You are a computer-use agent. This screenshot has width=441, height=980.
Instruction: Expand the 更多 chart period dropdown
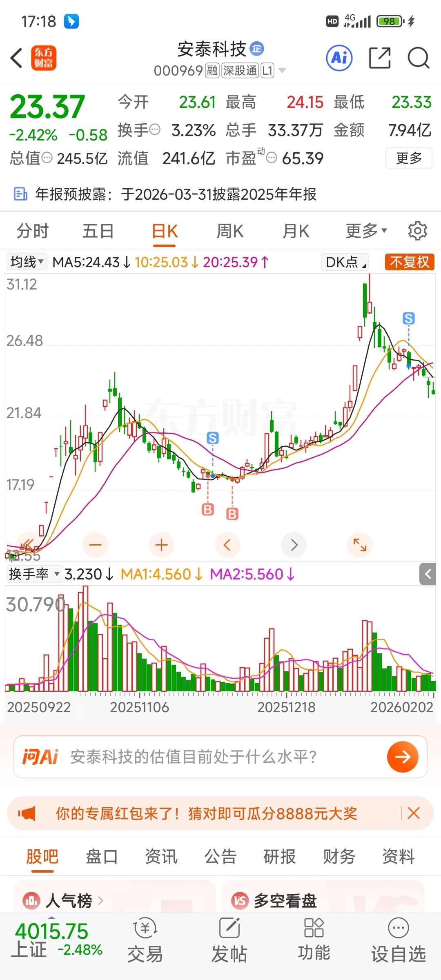point(366,231)
